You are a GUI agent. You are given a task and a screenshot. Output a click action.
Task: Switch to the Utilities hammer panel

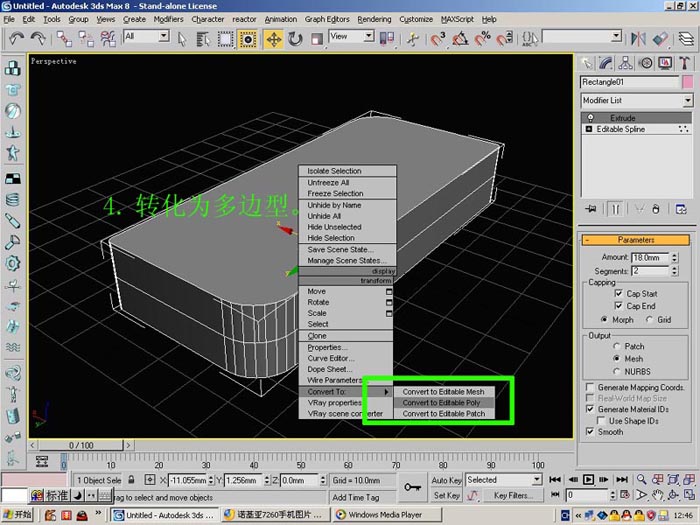685,63
